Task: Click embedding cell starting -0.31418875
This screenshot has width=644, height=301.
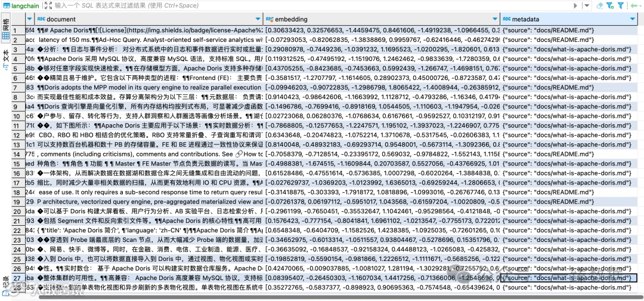Action: click(382, 192)
